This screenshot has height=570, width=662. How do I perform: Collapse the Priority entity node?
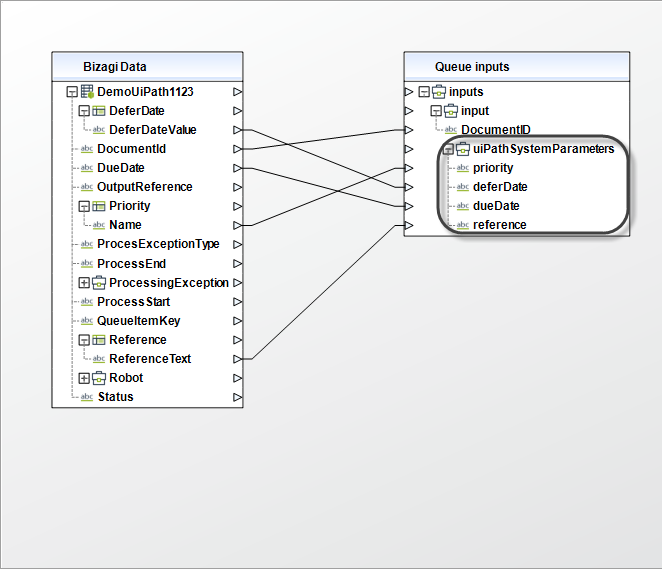point(84,206)
